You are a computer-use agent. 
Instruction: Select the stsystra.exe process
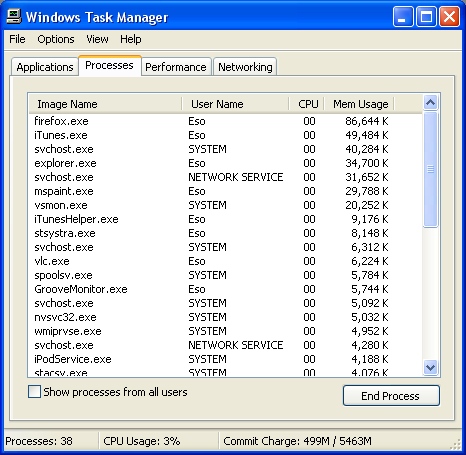(225, 233)
